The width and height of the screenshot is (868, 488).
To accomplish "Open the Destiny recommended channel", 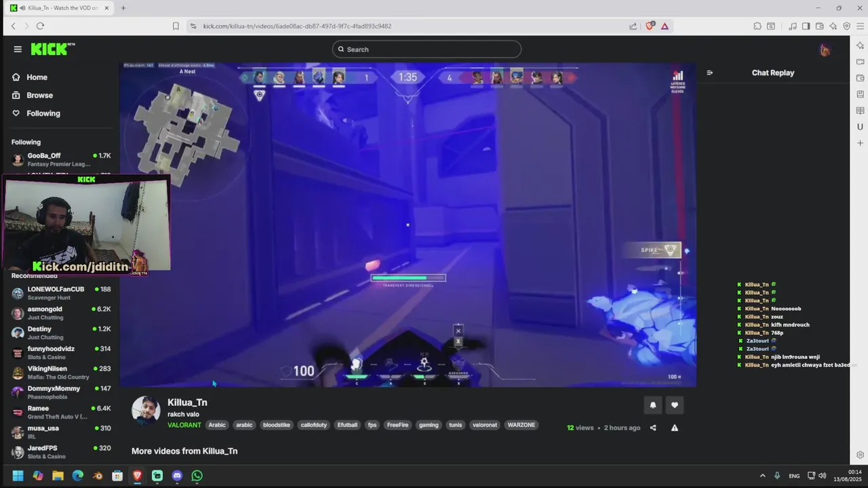I will coord(61,333).
